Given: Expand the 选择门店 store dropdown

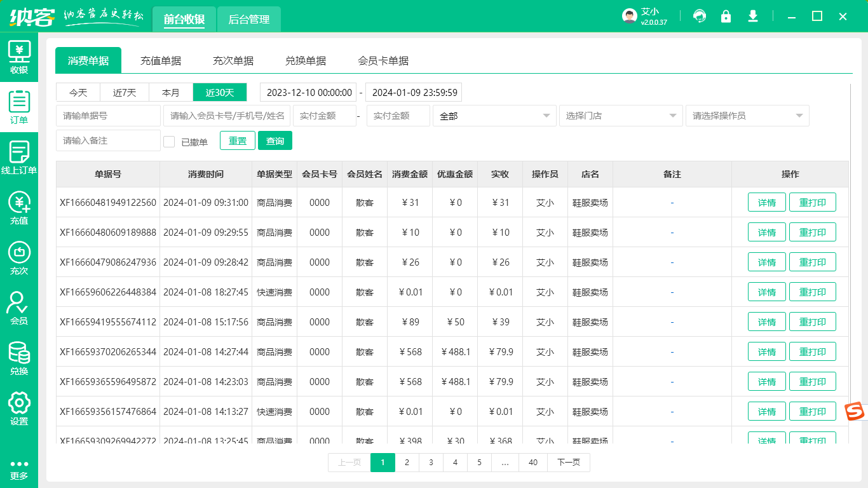Looking at the screenshot, I should [x=620, y=116].
